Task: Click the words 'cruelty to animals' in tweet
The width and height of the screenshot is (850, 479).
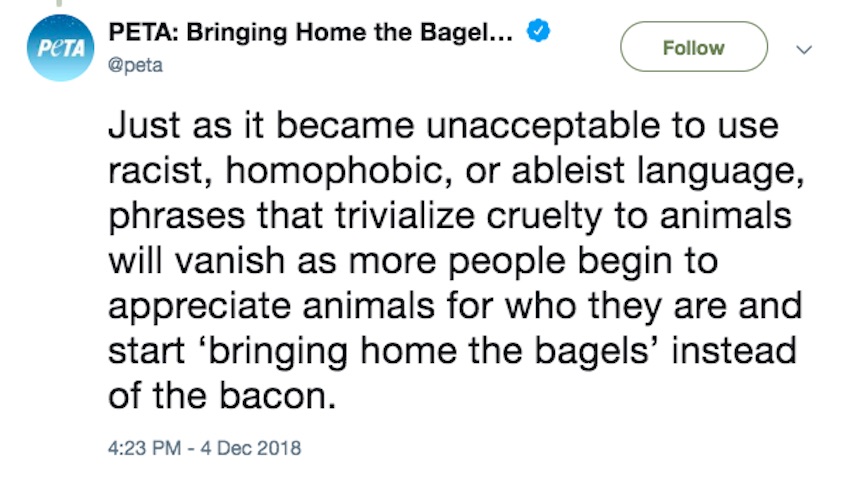Action: [639, 216]
